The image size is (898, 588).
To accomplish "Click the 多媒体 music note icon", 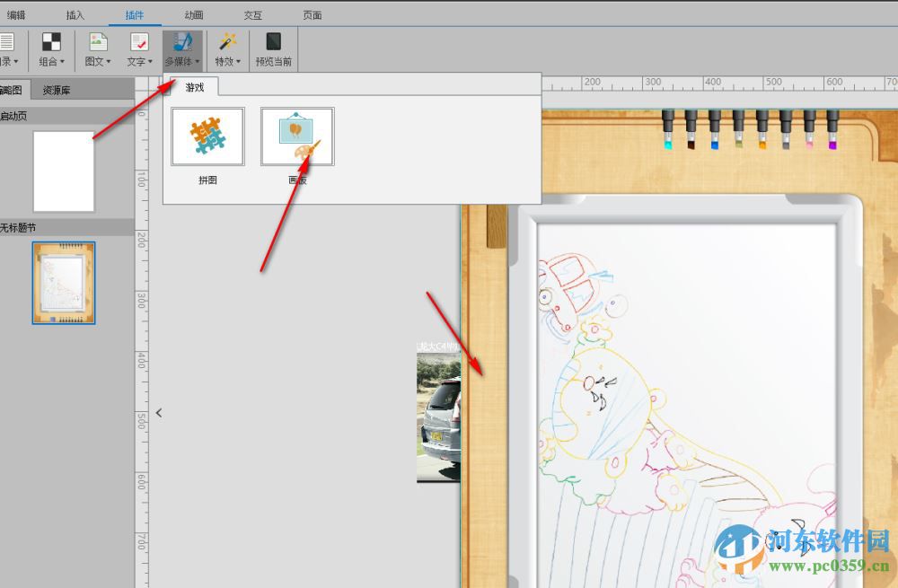I will [x=182, y=42].
